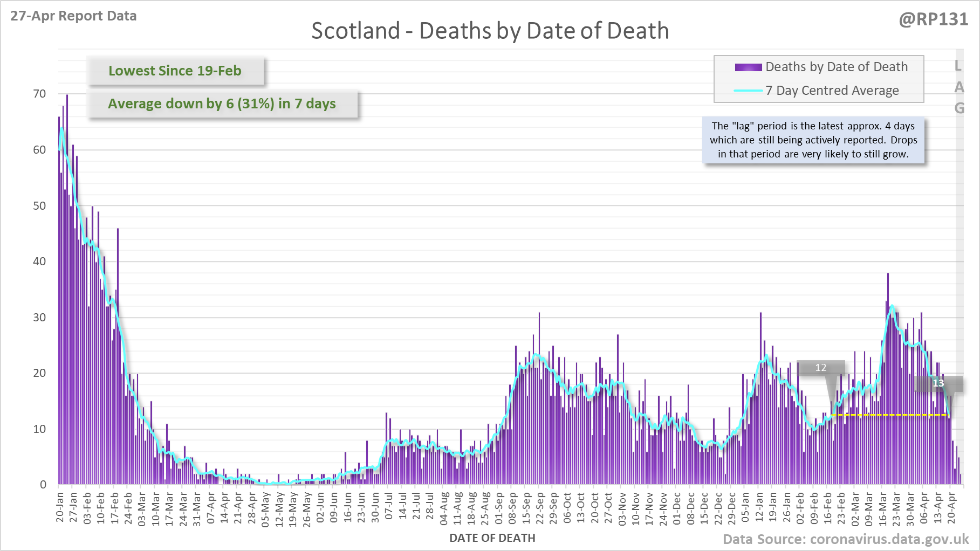Open the coronavirus.data.gov.uk data source text

tap(845, 539)
